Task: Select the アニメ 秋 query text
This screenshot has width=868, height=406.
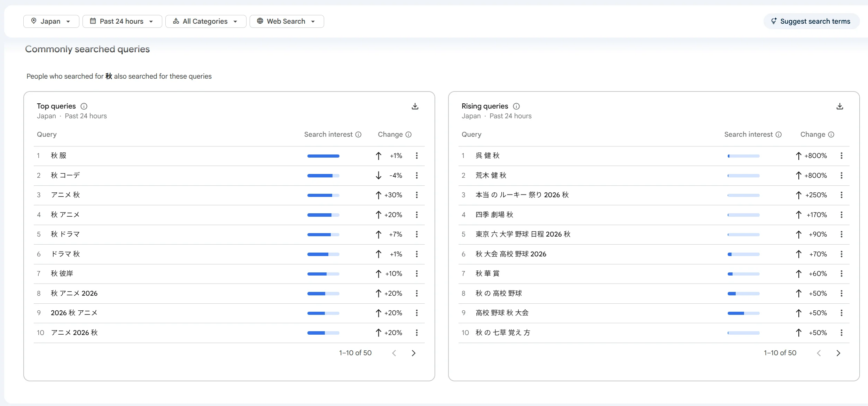Action: 65,195
